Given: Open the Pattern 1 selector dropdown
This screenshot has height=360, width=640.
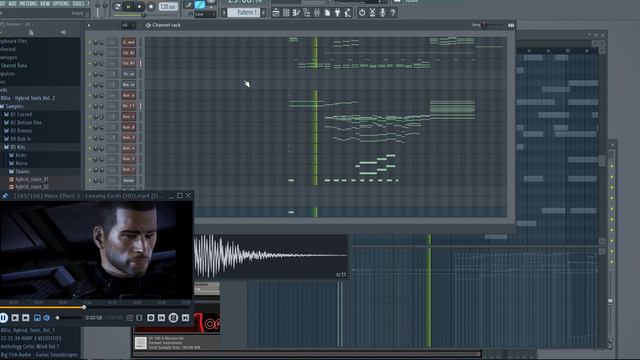Looking at the screenshot, I should pos(245,13).
